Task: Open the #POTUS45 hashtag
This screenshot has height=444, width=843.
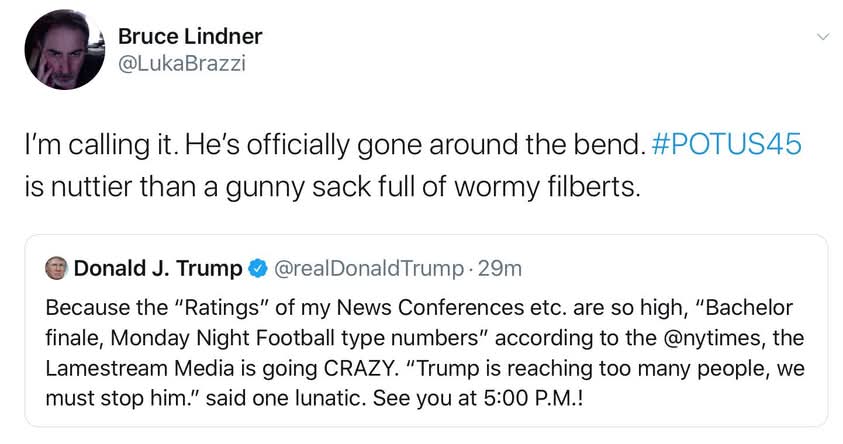Action: coord(726,144)
